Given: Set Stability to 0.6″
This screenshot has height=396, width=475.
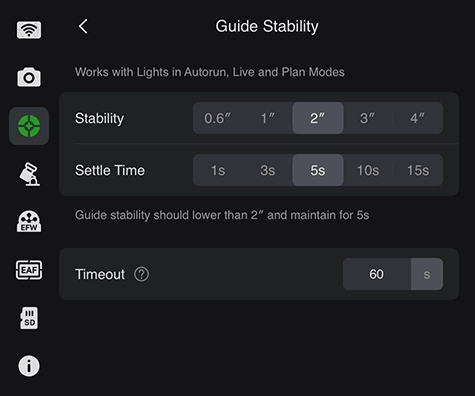Looking at the screenshot, I should [x=218, y=118].
